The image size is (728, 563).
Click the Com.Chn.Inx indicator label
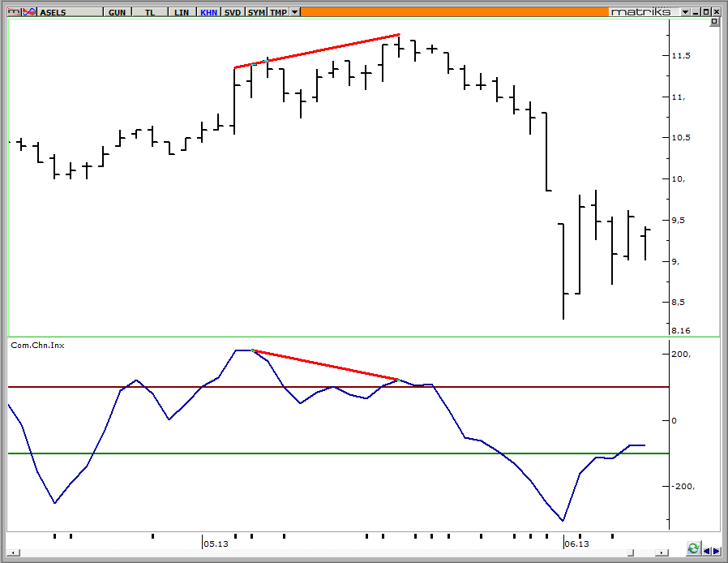pos(37,345)
